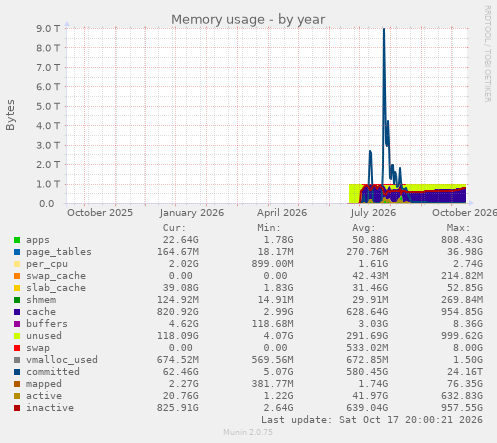This screenshot has width=497, height=443.
Task: Click the purple buffers legend swatch
Action: click(17, 324)
